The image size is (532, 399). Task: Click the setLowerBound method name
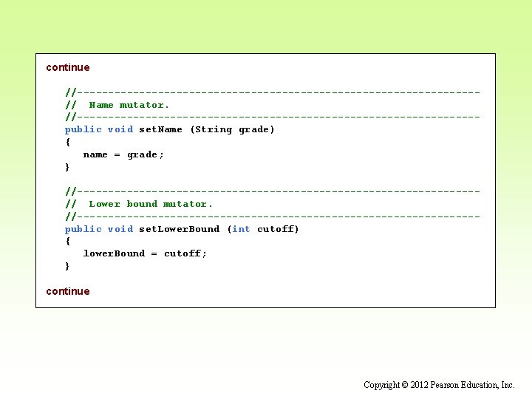pyautogui.click(x=179, y=229)
